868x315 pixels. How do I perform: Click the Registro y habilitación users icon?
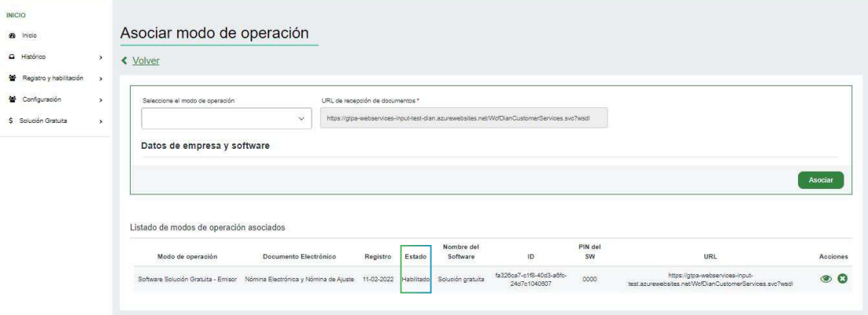click(12, 78)
